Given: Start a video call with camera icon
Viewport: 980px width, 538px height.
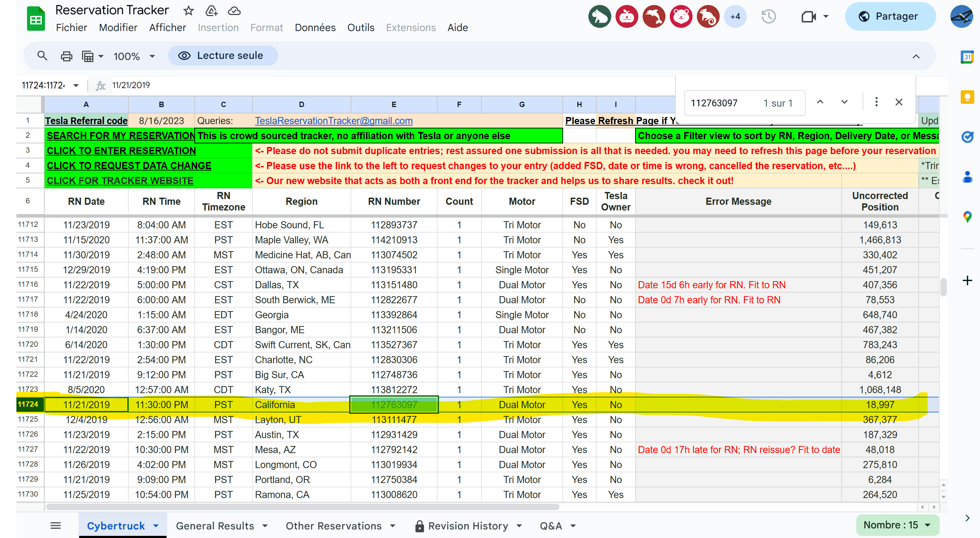Looking at the screenshot, I should (x=808, y=16).
